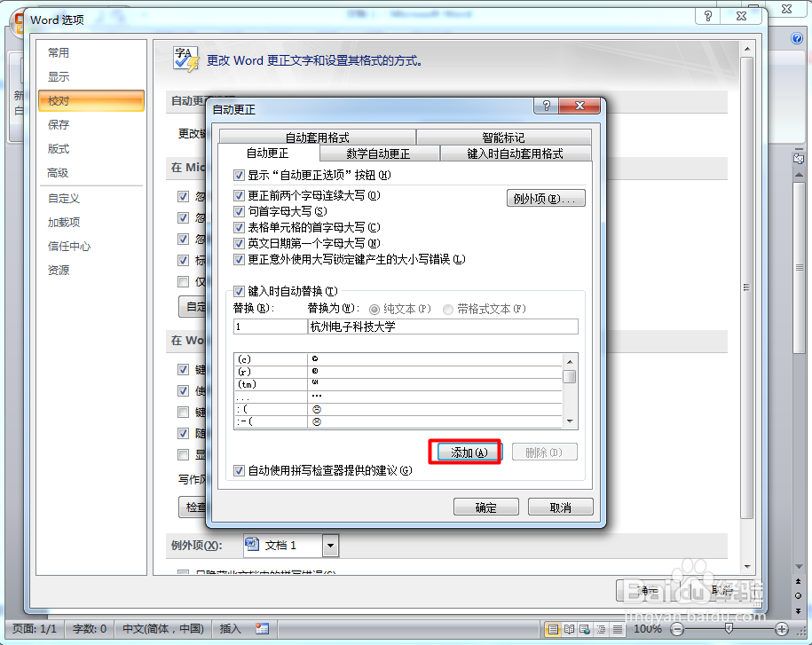Open the 键入时自动套用格式 tab
Image resolution: width=812 pixels, height=645 pixels.
[x=516, y=153]
